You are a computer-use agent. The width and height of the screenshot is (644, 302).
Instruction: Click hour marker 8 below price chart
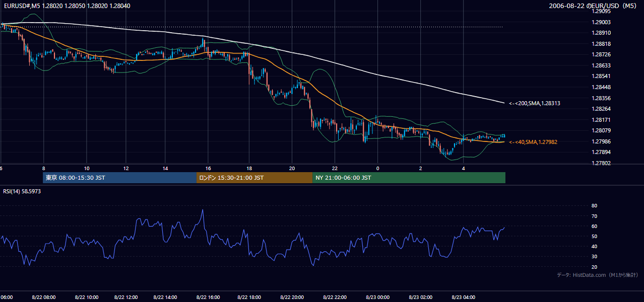[44, 169]
